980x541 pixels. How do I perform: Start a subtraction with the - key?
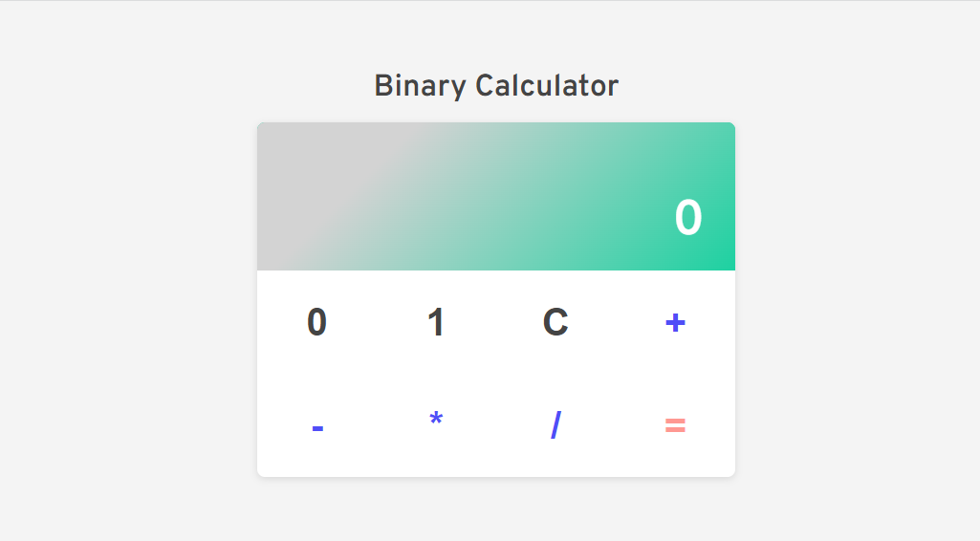click(316, 425)
